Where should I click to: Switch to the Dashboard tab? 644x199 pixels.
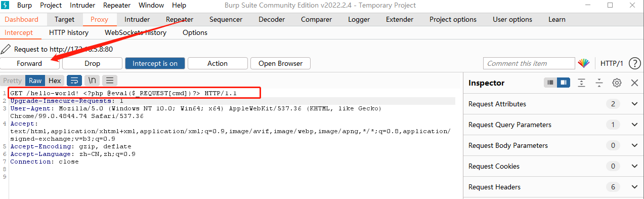[22, 19]
